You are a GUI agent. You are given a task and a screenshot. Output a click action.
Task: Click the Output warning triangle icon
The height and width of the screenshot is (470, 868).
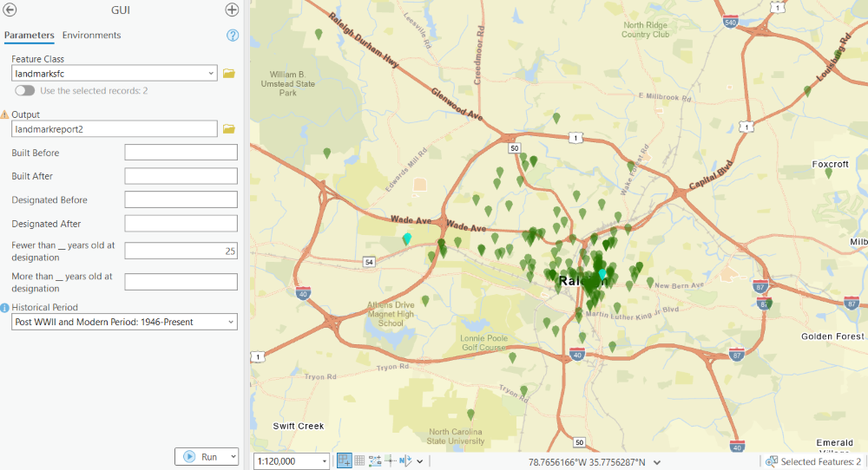click(5, 114)
